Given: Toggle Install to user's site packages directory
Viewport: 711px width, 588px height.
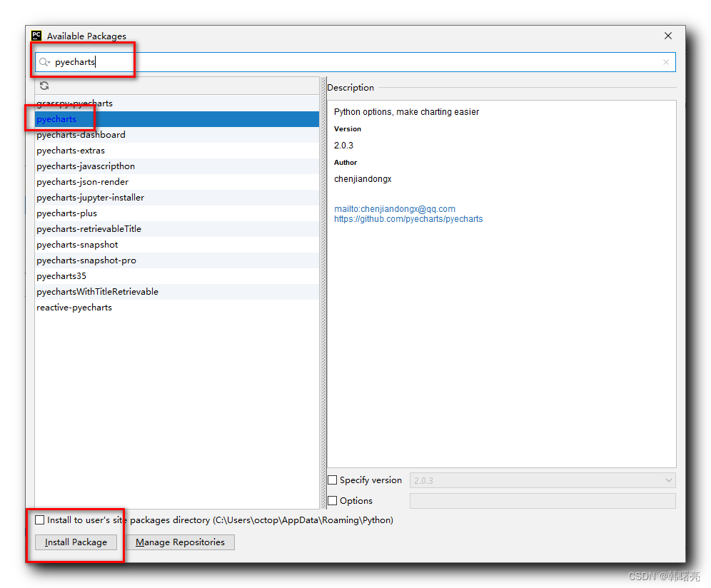Looking at the screenshot, I should (40, 520).
